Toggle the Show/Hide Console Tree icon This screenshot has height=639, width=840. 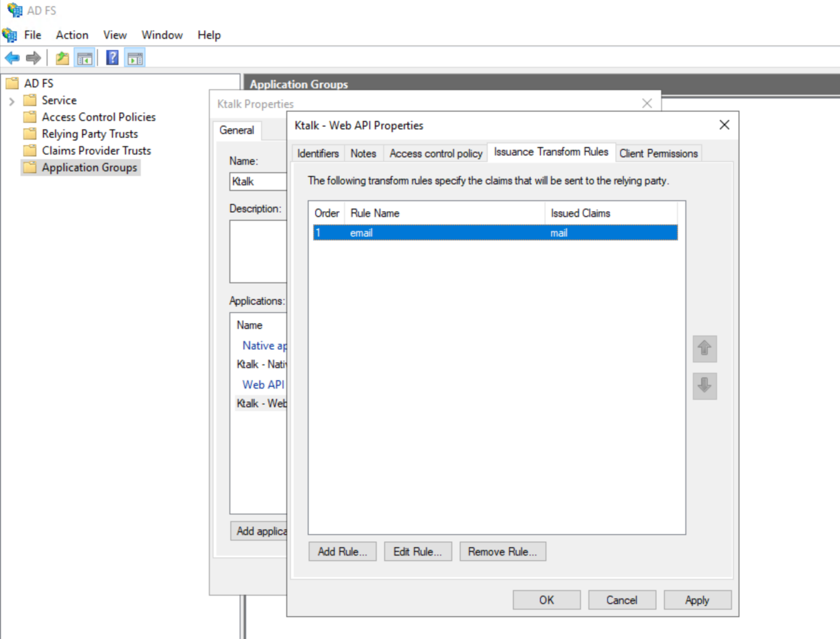click(85, 58)
